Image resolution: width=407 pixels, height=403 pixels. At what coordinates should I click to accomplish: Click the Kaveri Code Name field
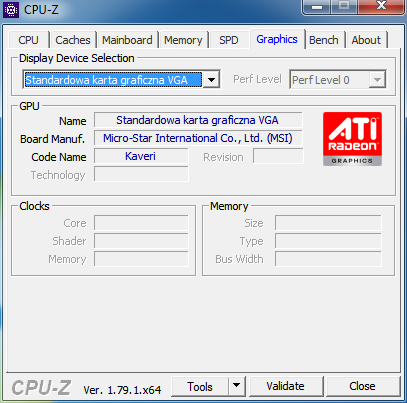pyautogui.click(x=141, y=156)
